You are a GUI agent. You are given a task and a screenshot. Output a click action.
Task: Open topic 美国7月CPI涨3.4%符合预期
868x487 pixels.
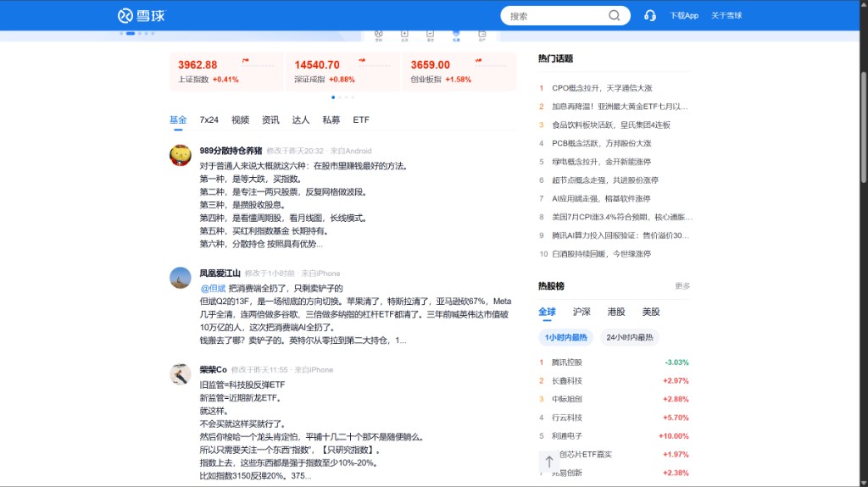621,217
